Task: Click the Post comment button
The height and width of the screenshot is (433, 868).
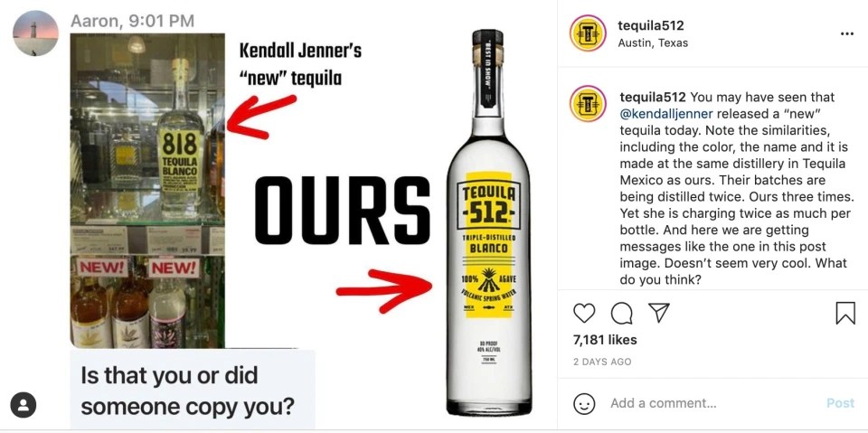Action: click(840, 403)
